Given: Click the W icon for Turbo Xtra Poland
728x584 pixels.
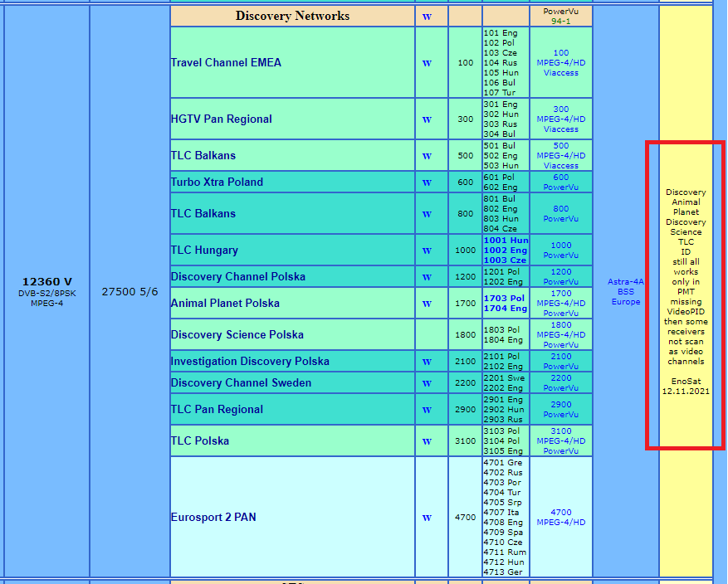Looking at the screenshot, I should pos(427,182).
